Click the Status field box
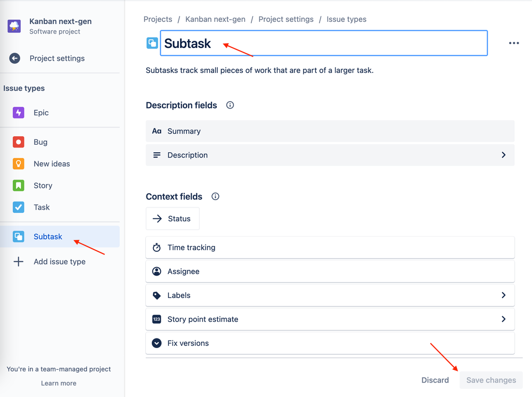This screenshot has width=532, height=397. pyautogui.click(x=173, y=219)
